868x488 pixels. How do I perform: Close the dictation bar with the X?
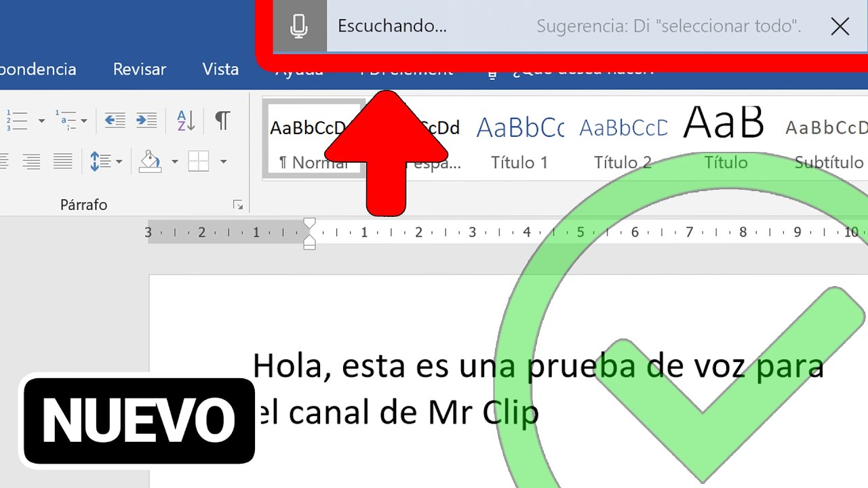coord(840,26)
